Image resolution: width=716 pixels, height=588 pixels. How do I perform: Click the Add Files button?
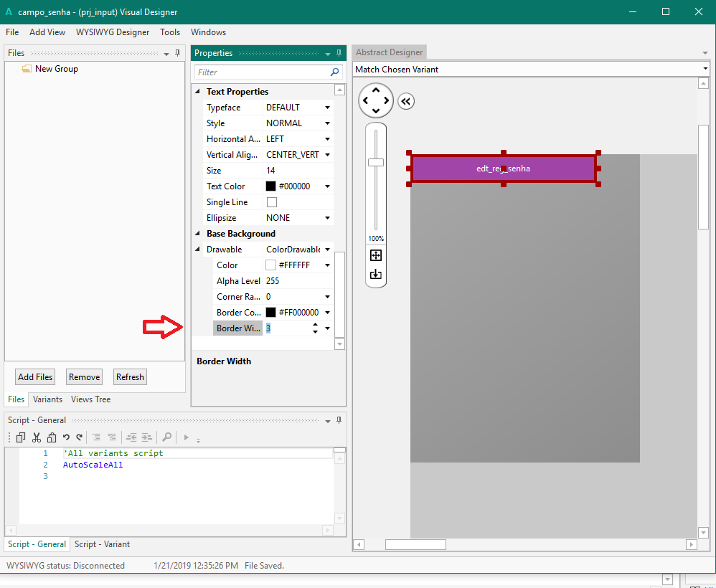pyautogui.click(x=35, y=377)
